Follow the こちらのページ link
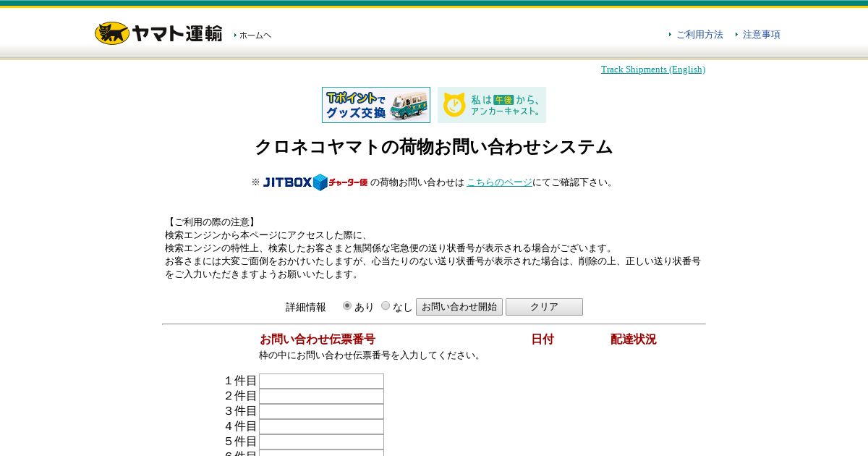The width and height of the screenshot is (868, 456). [499, 182]
